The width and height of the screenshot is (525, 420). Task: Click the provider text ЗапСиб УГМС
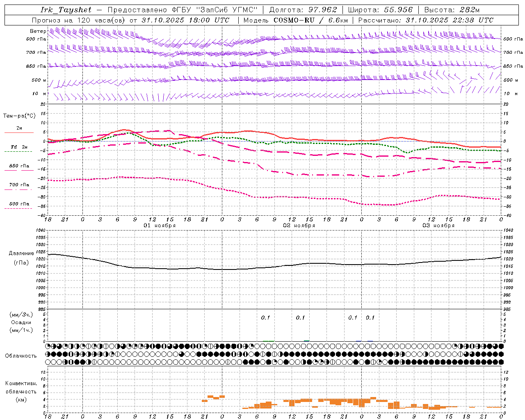point(227,10)
